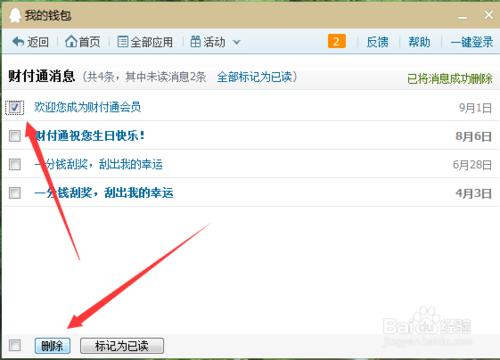The image size is (500, 360).
Task: Open the orange notification badge showing 2
Action: [x=337, y=41]
